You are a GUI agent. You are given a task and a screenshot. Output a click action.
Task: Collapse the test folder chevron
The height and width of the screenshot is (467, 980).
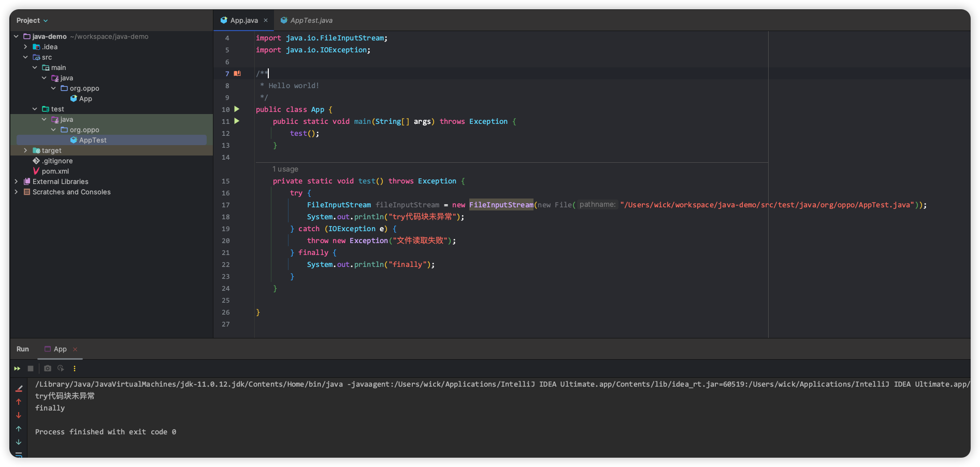click(35, 109)
